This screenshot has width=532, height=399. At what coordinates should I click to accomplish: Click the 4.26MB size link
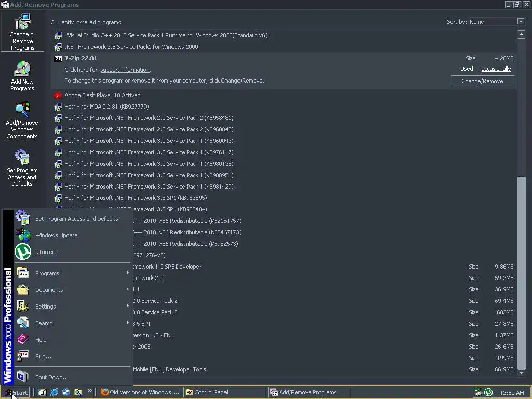504,58
